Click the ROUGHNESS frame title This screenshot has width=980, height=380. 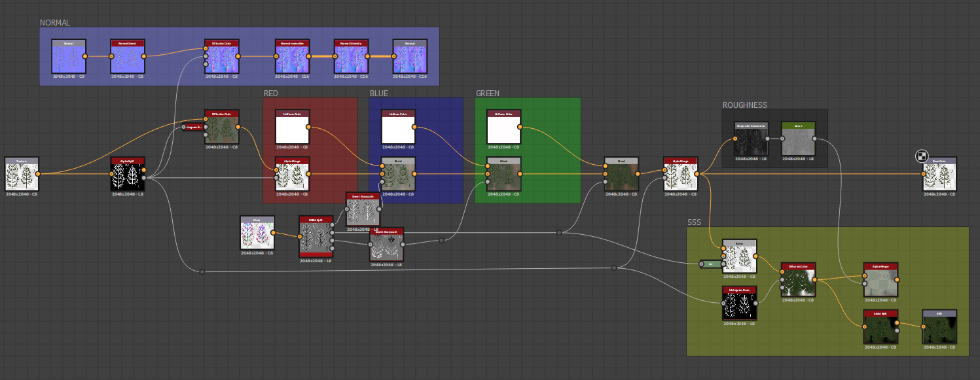tap(744, 105)
